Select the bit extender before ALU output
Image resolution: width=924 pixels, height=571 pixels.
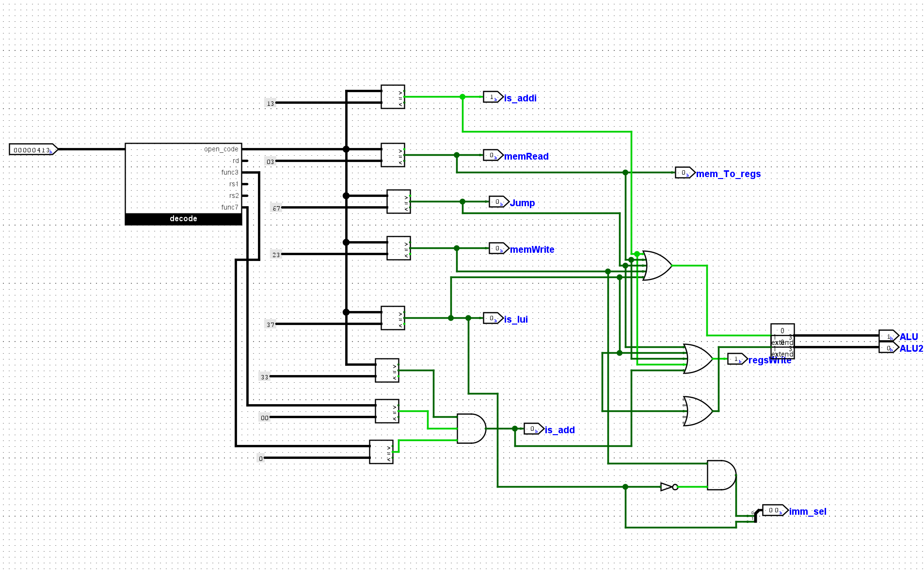tap(782, 335)
